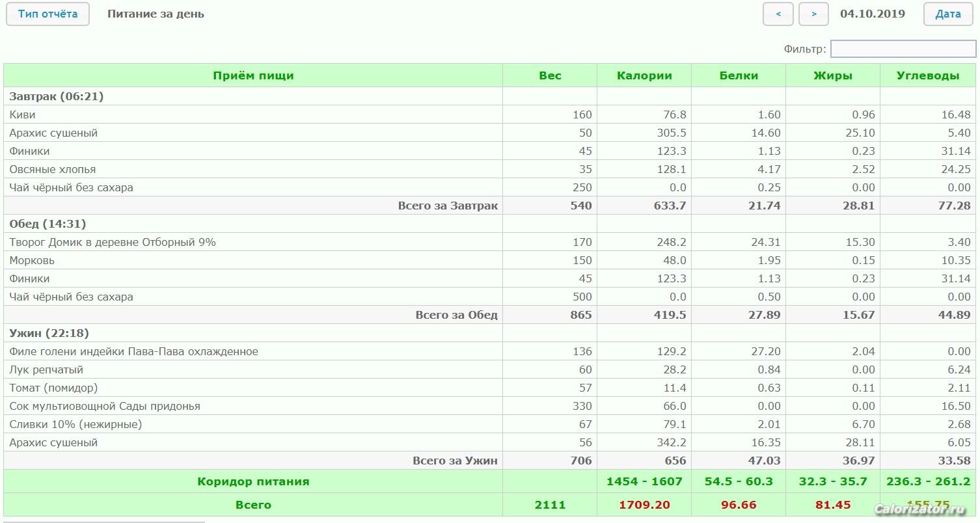Click turkey fillet protein value 27.20
Image resolution: width=980 pixels, height=523 pixels.
(x=765, y=351)
